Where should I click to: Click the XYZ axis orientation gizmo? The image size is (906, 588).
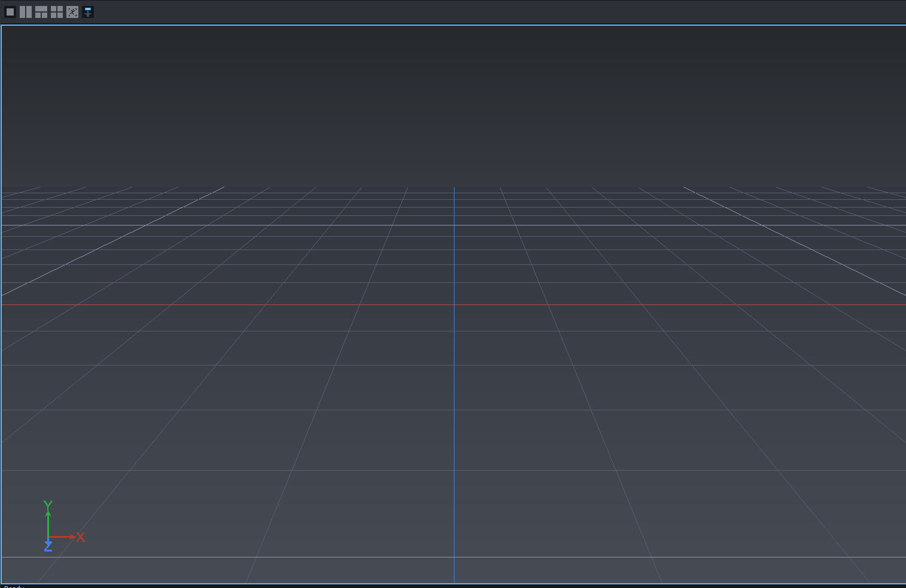coord(63,526)
